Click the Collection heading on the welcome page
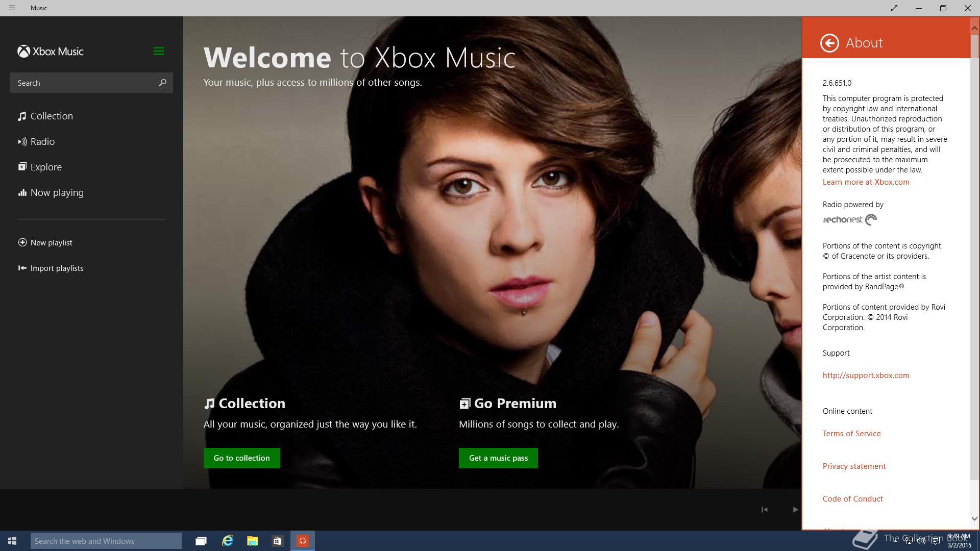The image size is (980, 551). coord(244,404)
